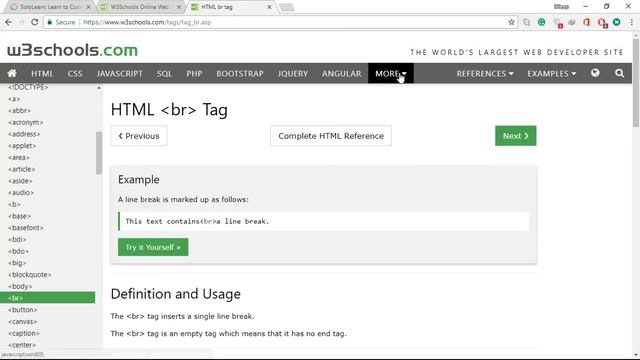This screenshot has height=360, width=640.
Task: Open the BOOTSTRAP menu item
Action: point(240,73)
